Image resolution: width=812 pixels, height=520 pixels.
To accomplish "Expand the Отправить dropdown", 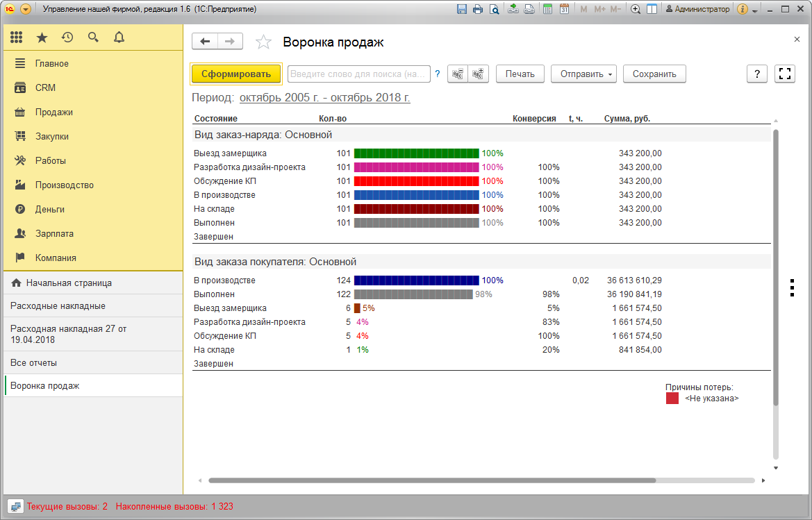I will pos(583,74).
